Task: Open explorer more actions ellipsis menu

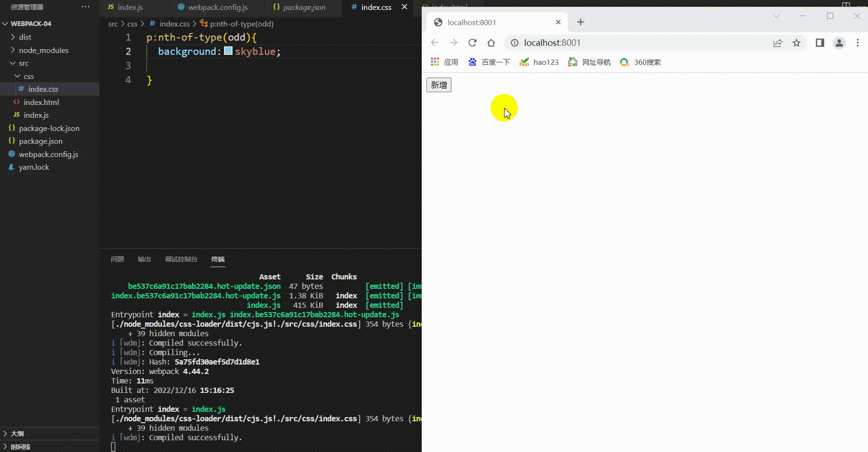Action: 85,7
